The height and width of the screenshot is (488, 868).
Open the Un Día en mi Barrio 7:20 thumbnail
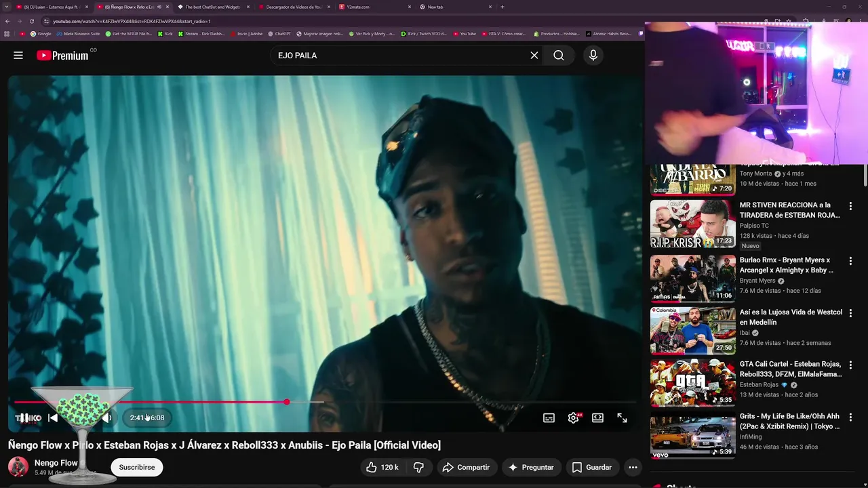point(693,180)
